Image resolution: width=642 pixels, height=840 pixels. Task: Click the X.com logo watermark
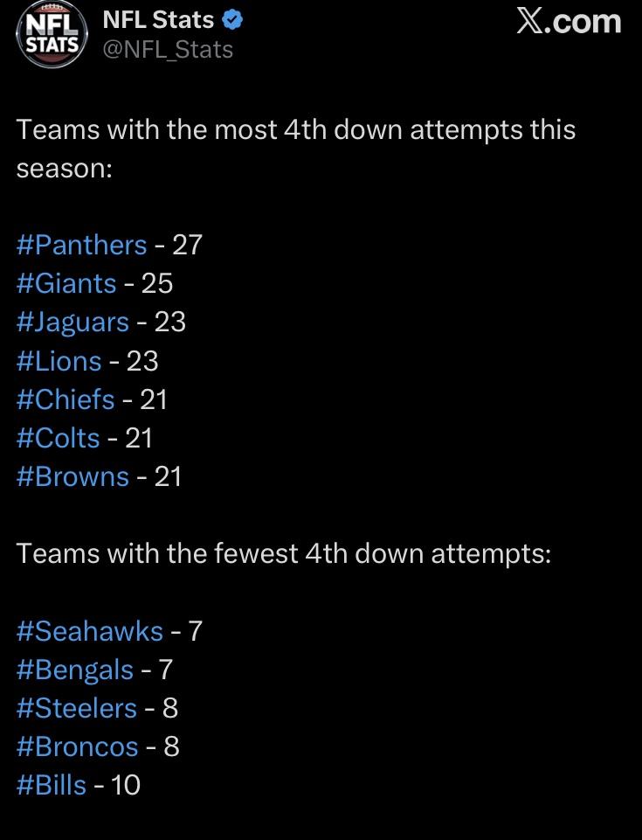(x=569, y=23)
